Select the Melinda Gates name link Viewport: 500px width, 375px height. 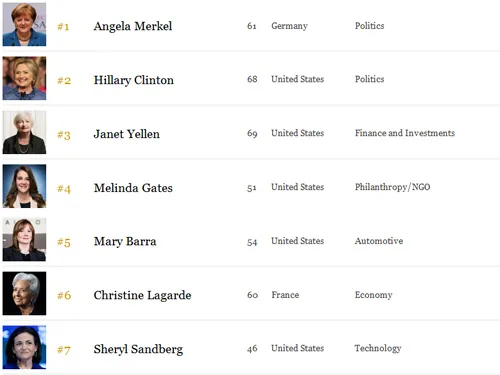click(x=133, y=188)
